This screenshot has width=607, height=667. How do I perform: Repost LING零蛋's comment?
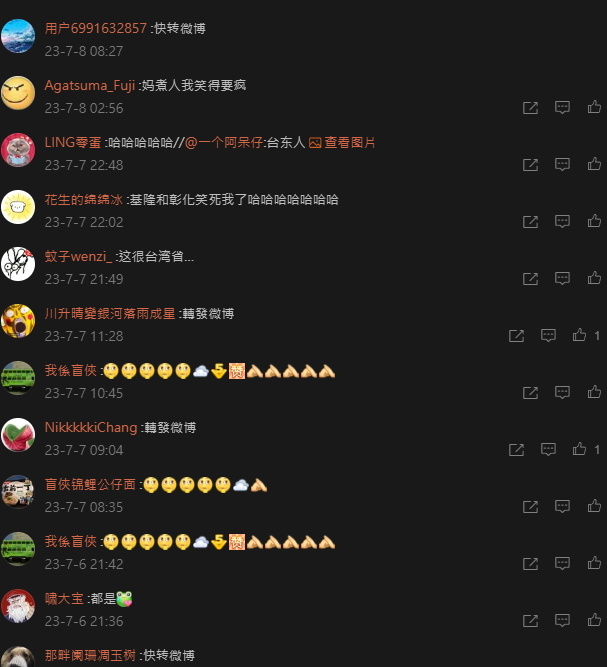coord(530,165)
